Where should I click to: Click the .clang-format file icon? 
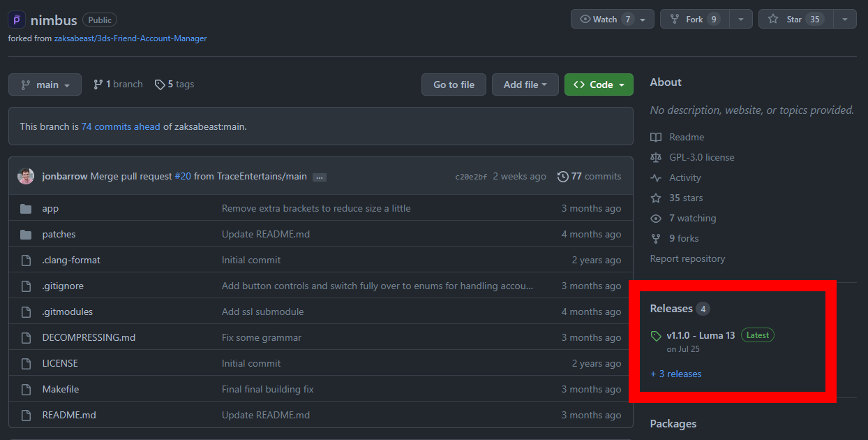[27, 260]
